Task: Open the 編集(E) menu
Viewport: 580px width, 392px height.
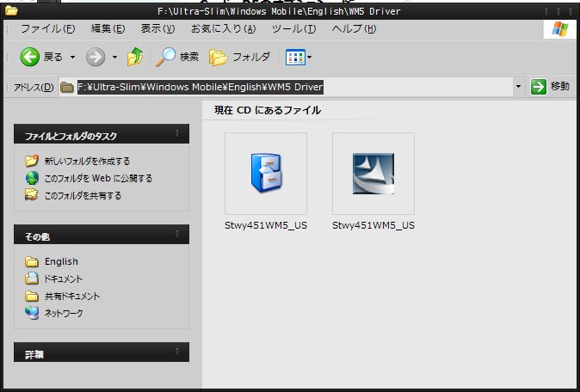Action: point(108,29)
